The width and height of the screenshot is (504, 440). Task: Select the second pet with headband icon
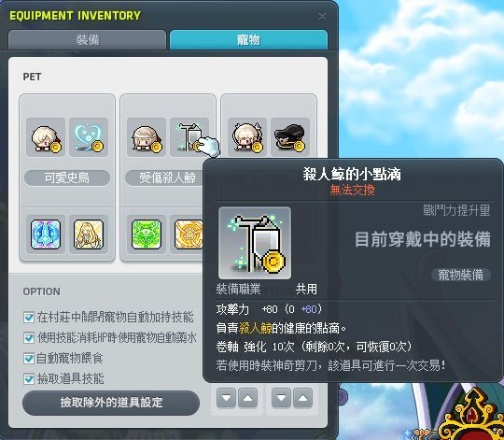[147, 137]
